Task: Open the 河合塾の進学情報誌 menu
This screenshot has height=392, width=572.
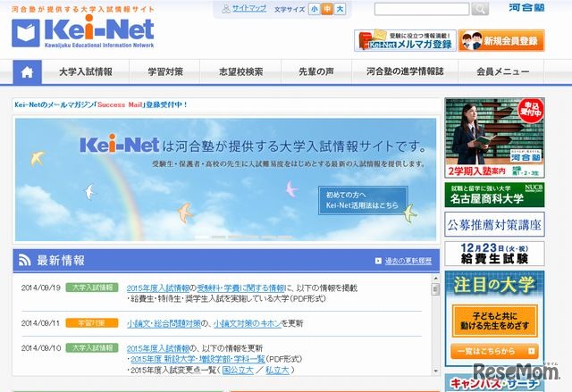Action: [x=405, y=71]
